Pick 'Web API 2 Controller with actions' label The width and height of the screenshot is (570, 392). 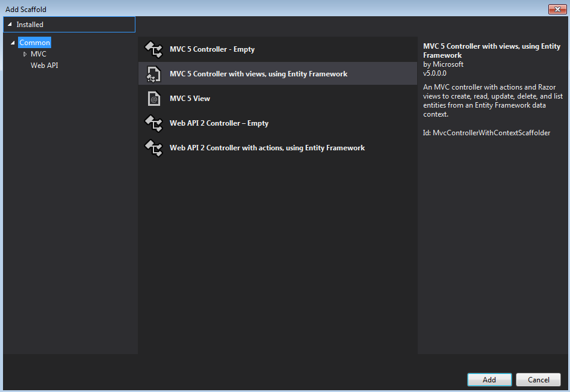point(267,148)
